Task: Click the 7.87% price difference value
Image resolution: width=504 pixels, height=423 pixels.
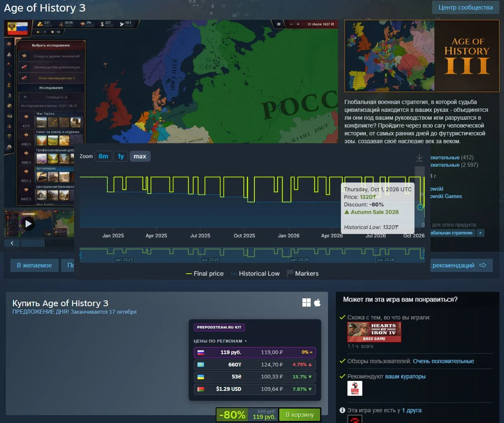Action: [302, 389]
